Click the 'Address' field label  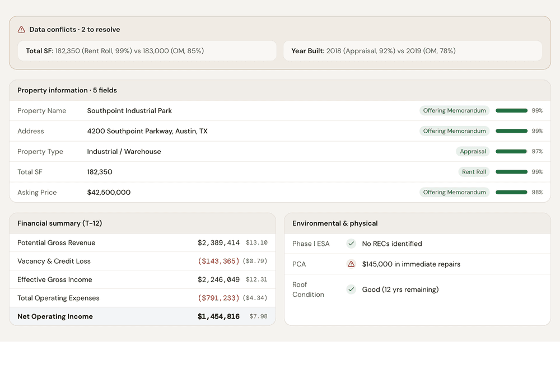click(x=31, y=131)
